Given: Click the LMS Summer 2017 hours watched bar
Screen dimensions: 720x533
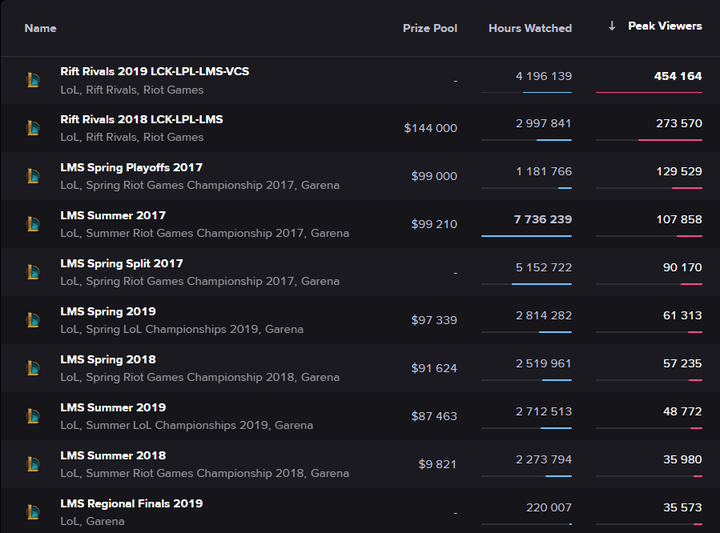Looking at the screenshot, I should [526, 236].
